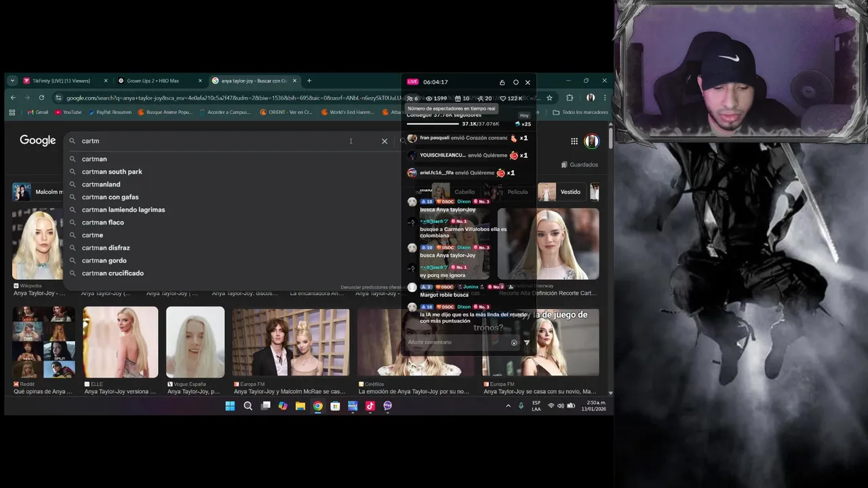Open the Chrome profile avatar

[x=591, y=98]
